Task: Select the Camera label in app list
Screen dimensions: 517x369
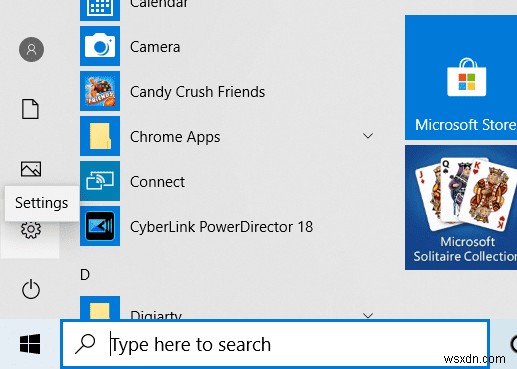Action: tap(155, 47)
